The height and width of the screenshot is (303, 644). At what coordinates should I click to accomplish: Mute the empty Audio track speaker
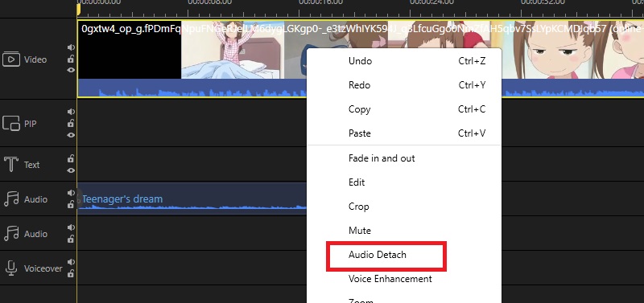tap(71, 227)
